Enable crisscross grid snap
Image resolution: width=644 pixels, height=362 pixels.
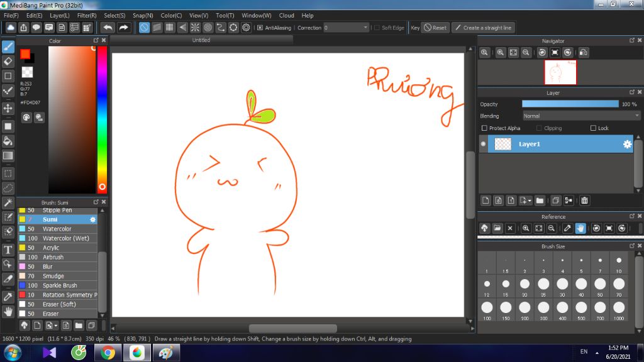pos(170,28)
